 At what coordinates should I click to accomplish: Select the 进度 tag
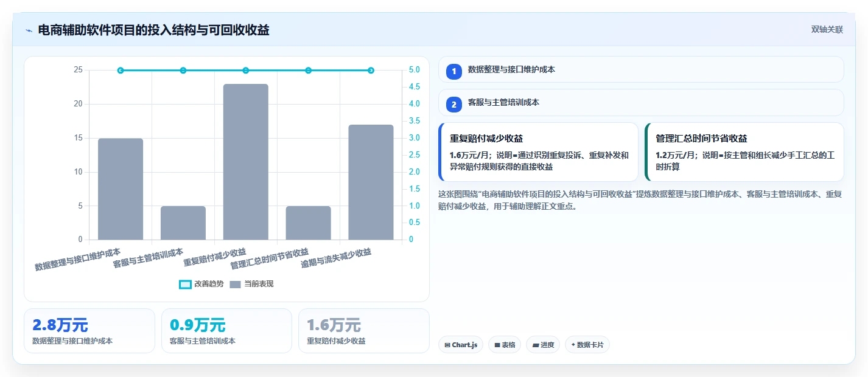tap(543, 345)
